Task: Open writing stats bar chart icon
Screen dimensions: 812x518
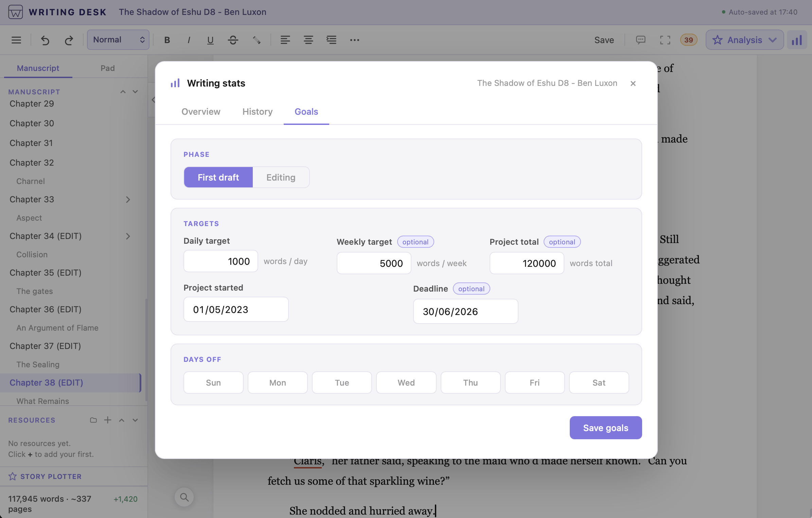Action: [x=797, y=40]
